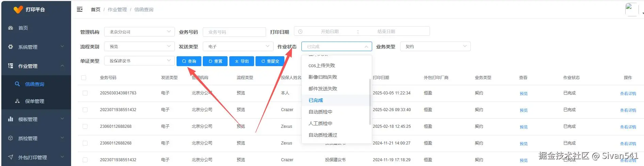Click the 重提交 resubmit button

point(270,61)
